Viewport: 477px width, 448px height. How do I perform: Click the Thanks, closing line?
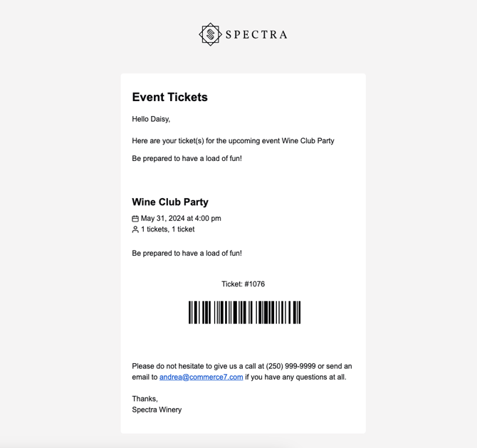pyautogui.click(x=145, y=399)
